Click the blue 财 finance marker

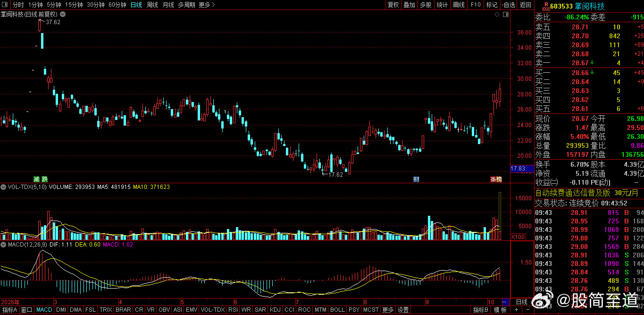point(416,179)
